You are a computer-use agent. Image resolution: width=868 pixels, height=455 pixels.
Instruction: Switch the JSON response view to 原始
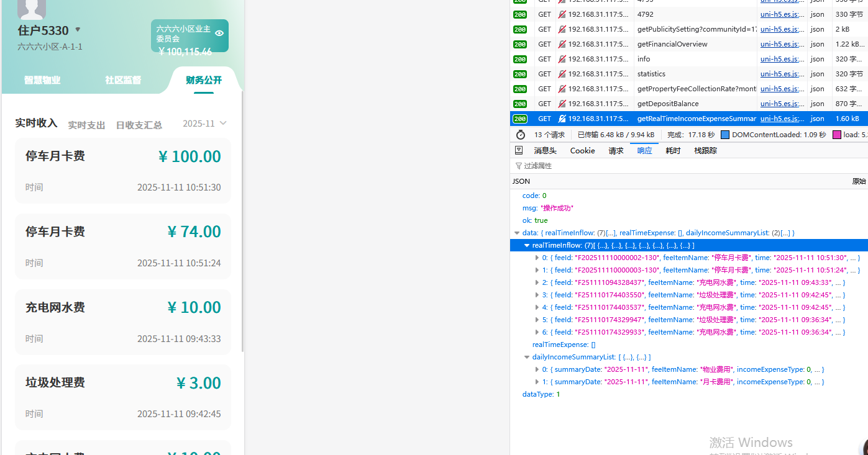coord(859,181)
